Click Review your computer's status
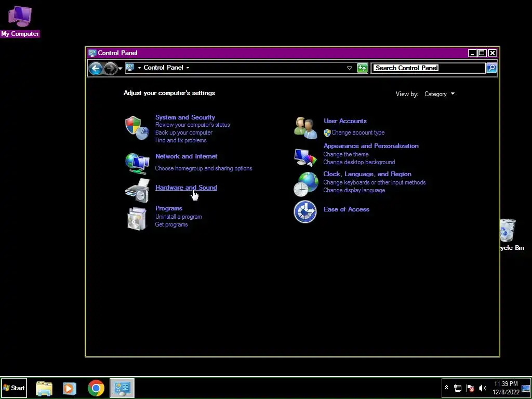Viewport: 532px width, 399px height. (192, 125)
